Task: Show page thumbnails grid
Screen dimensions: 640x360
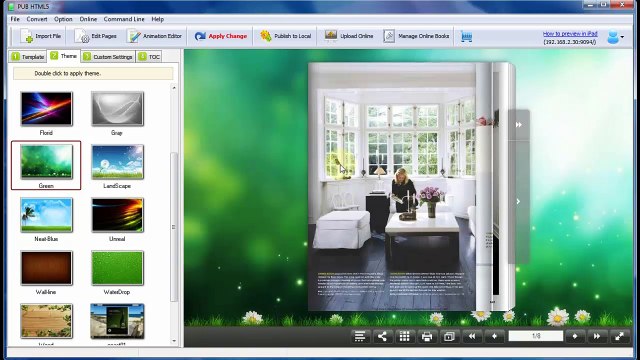Action: click(x=404, y=336)
